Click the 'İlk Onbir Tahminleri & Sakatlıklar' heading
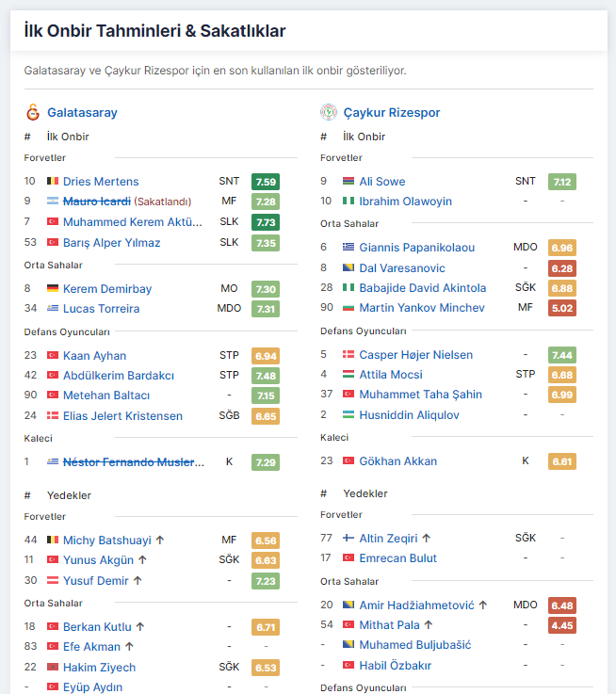 click(x=154, y=30)
